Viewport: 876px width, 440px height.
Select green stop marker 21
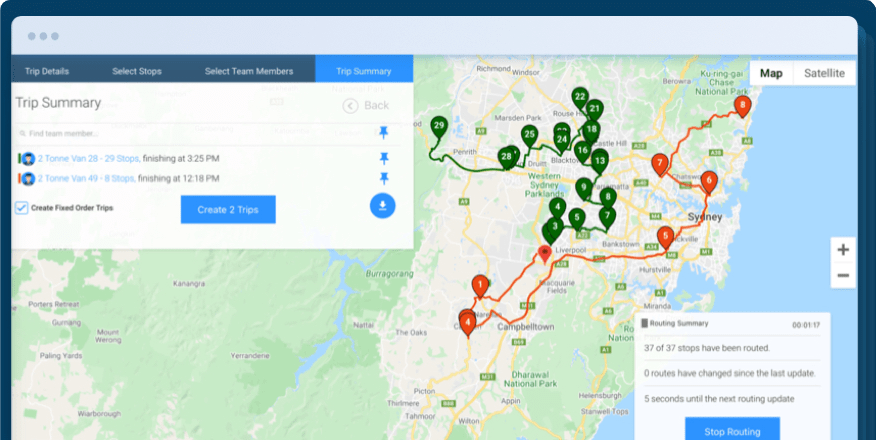pos(594,111)
